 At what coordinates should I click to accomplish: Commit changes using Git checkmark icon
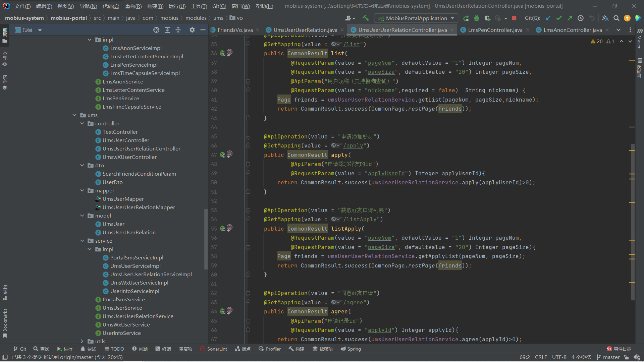click(559, 18)
